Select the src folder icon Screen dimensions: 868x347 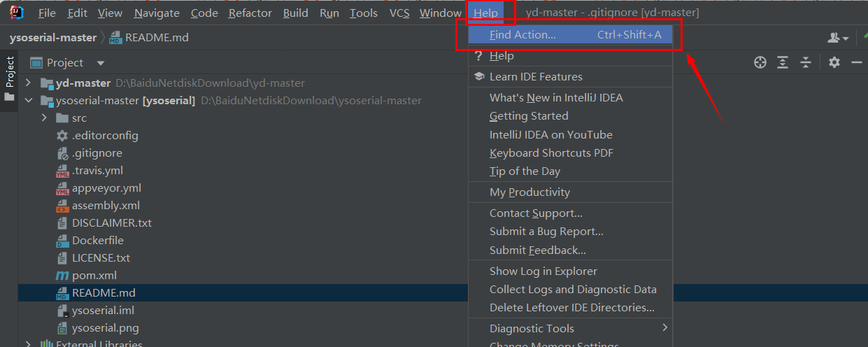[x=62, y=118]
